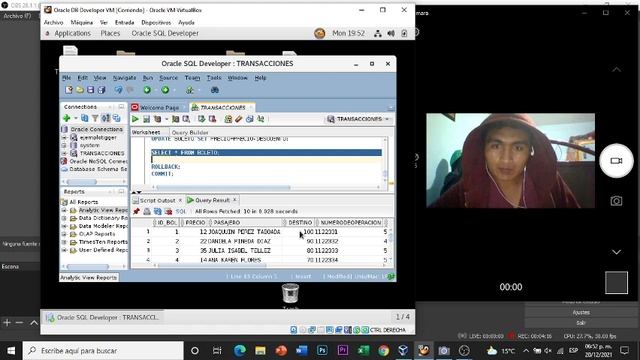Click the Commit icon in worksheet toolbar
640x360 pixels.
[201, 119]
